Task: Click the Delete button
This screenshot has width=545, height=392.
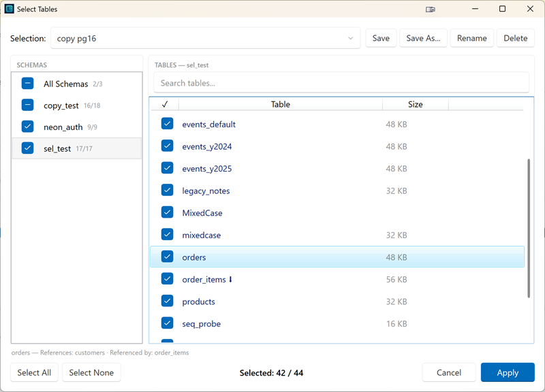Action: tap(516, 38)
